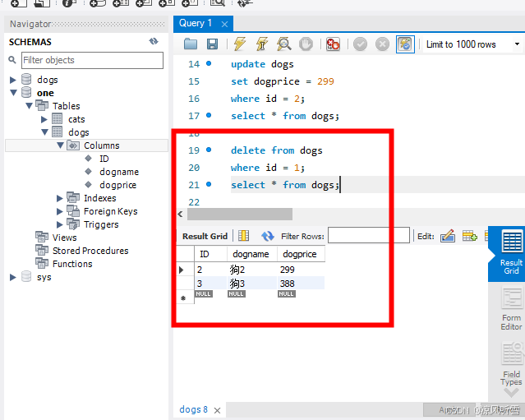Click line 19 delete from dogs statement
525x420 pixels.
click(x=277, y=150)
